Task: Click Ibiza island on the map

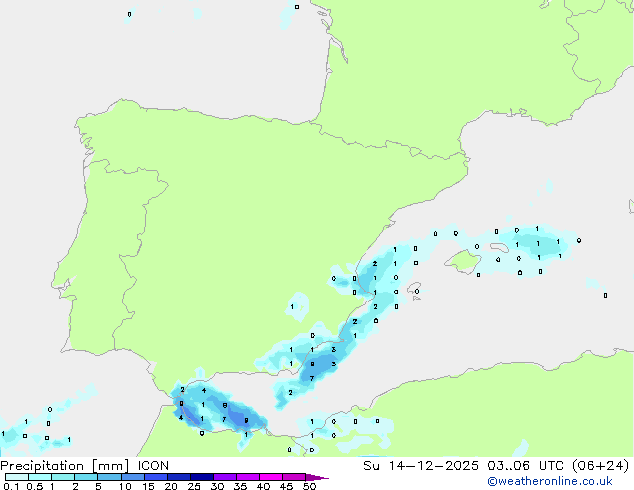Action: point(413,288)
